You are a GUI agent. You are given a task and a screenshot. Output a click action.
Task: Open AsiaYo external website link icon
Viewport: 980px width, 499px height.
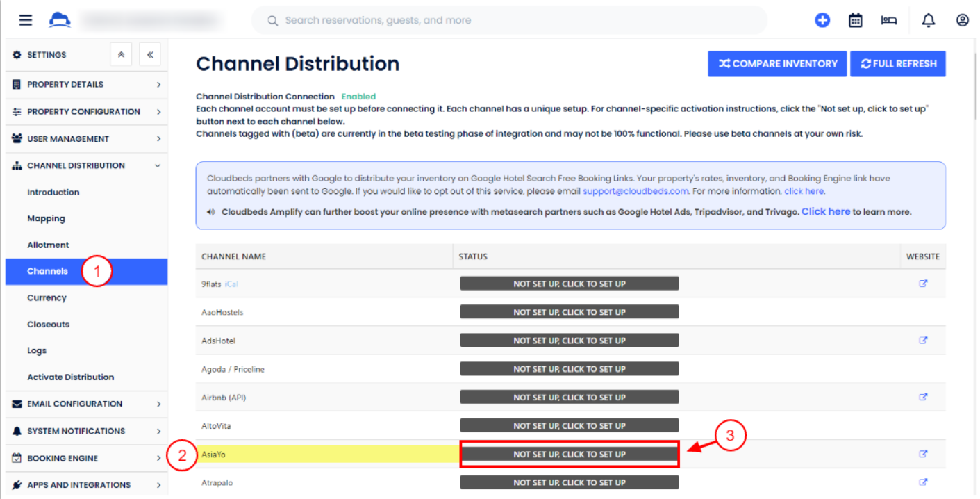coord(923,454)
